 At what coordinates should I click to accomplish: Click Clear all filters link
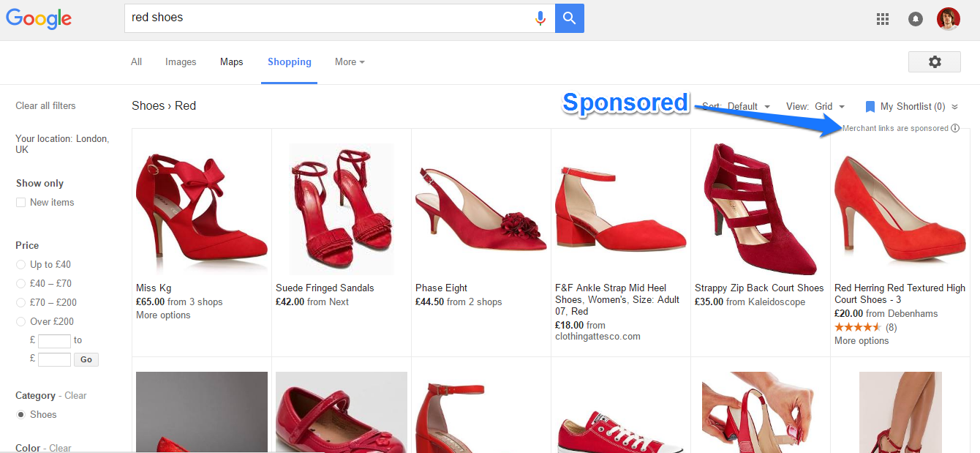coord(45,106)
